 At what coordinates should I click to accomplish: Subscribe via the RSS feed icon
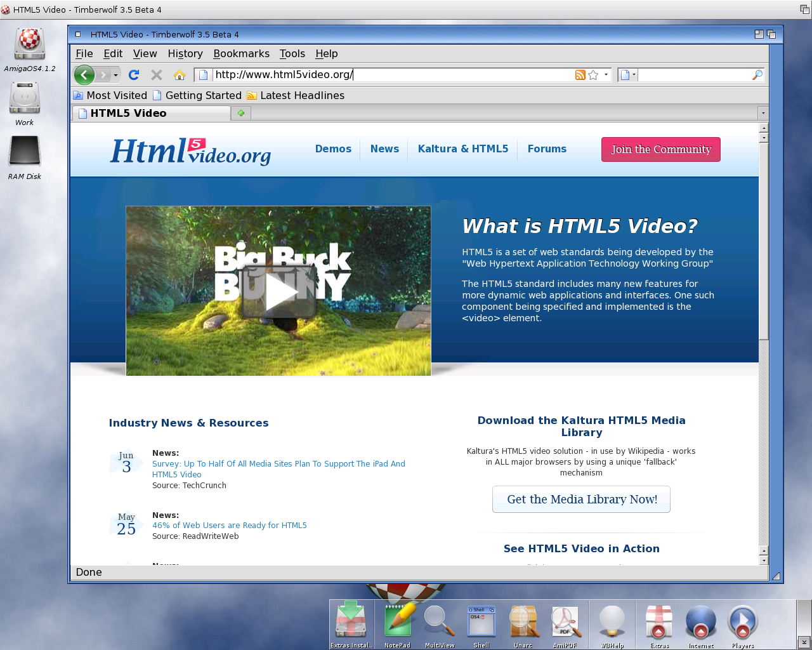580,75
